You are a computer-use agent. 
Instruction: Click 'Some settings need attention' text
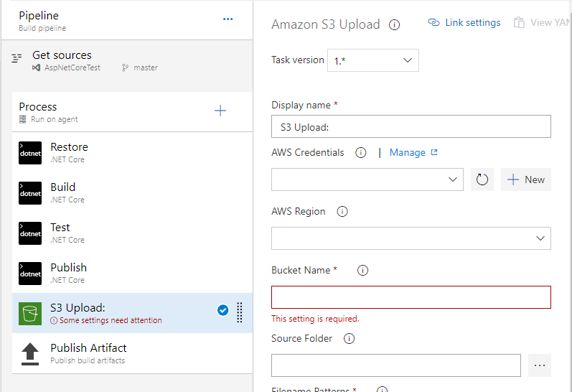point(111,320)
